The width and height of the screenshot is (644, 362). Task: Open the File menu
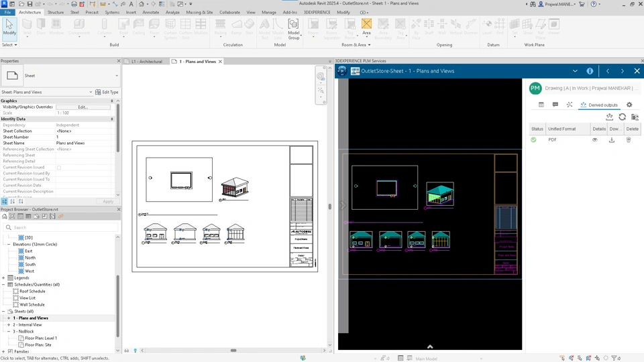pos(7,12)
